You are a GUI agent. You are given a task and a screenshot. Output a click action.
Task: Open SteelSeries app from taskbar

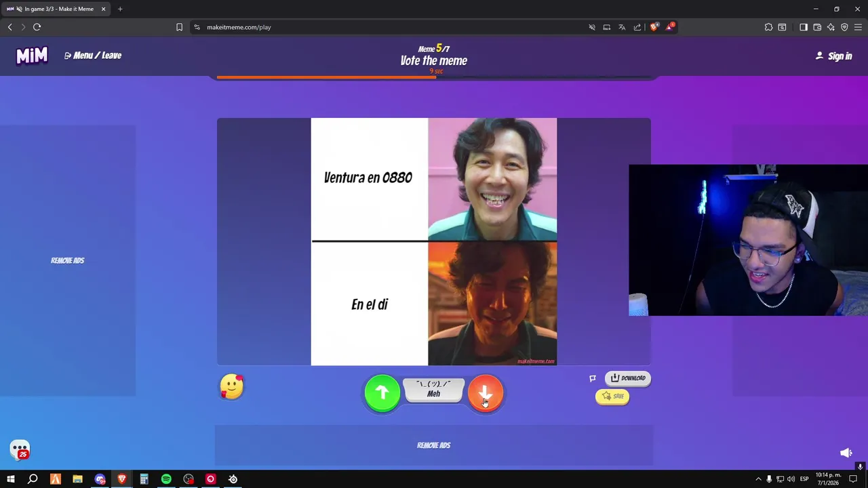(233, 479)
